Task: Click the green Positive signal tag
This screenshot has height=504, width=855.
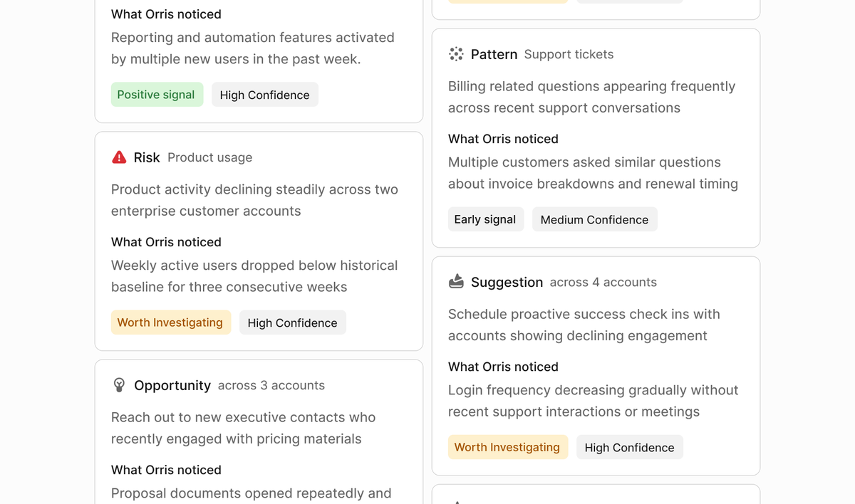Action: click(157, 95)
